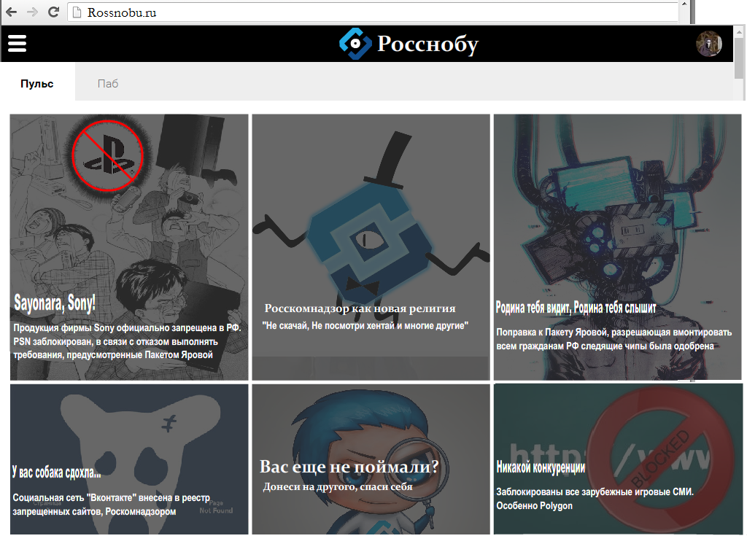Click the blue Росснобу logo emblem
This screenshot has width=747, height=560.
pyautogui.click(x=355, y=43)
